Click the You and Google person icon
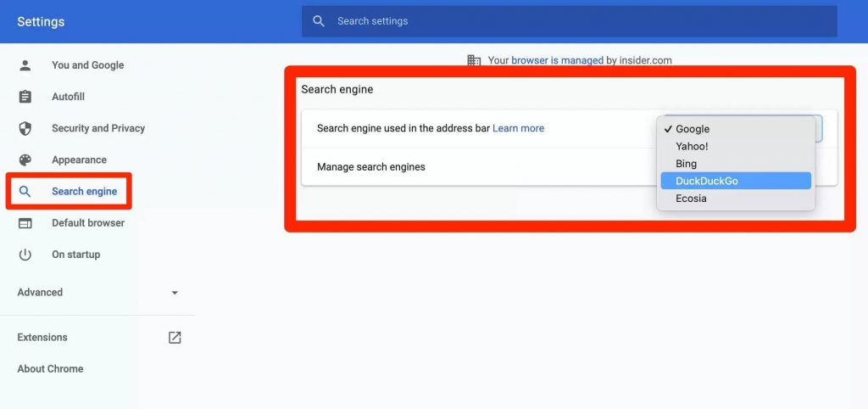 coord(25,65)
